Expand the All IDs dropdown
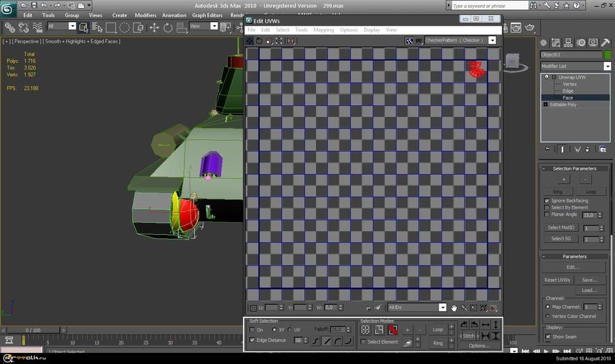 442,307
